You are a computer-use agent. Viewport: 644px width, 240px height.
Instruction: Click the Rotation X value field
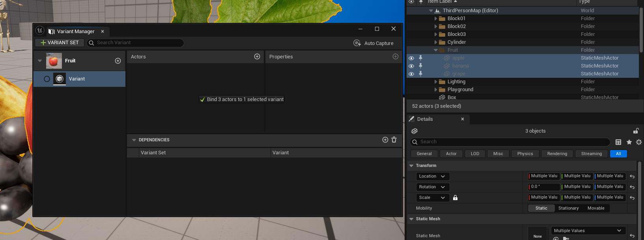544,187
